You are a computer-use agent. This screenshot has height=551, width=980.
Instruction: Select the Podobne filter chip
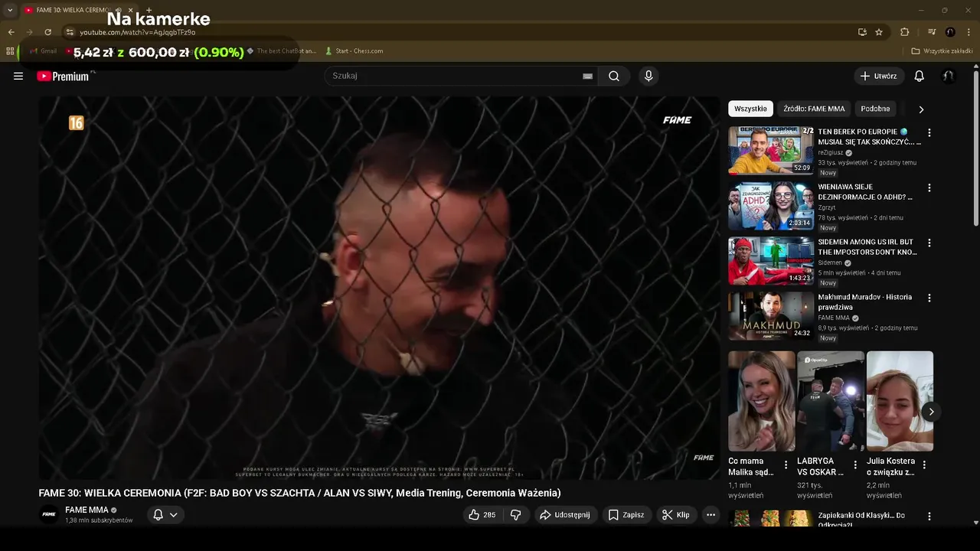(x=875, y=109)
